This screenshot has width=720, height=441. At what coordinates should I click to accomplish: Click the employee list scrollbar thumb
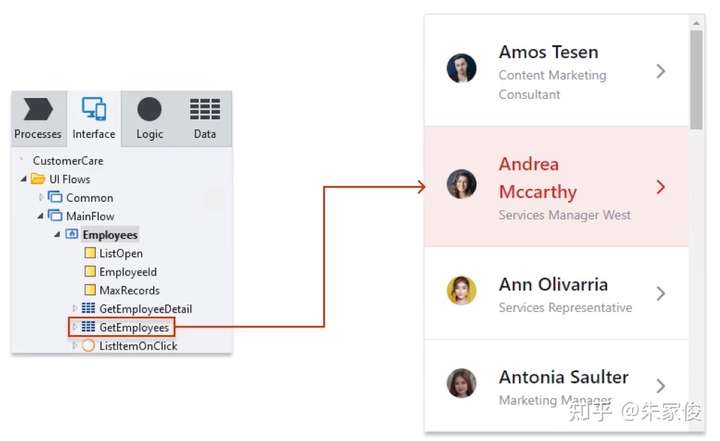(696, 75)
